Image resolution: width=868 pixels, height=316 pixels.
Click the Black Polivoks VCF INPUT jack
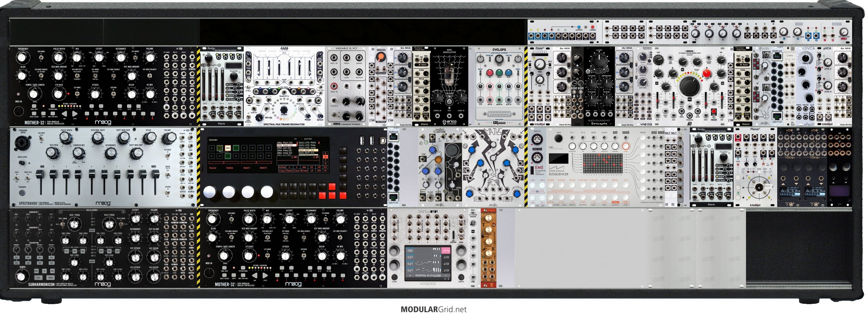click(588, 115)
